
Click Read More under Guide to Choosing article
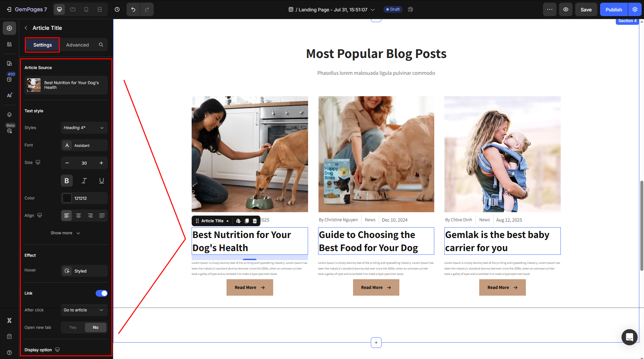(x=376, y=288)
